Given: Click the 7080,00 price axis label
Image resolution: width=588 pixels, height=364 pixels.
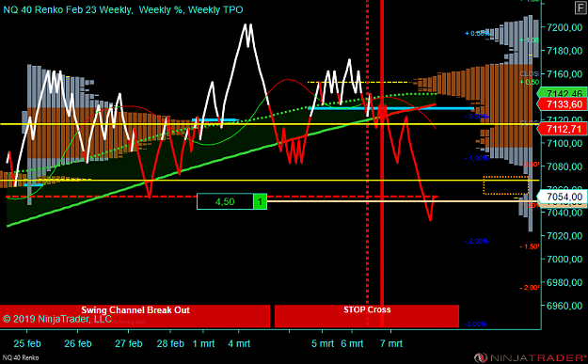Looking at the screenshot, I should click(x=564, y=166).
